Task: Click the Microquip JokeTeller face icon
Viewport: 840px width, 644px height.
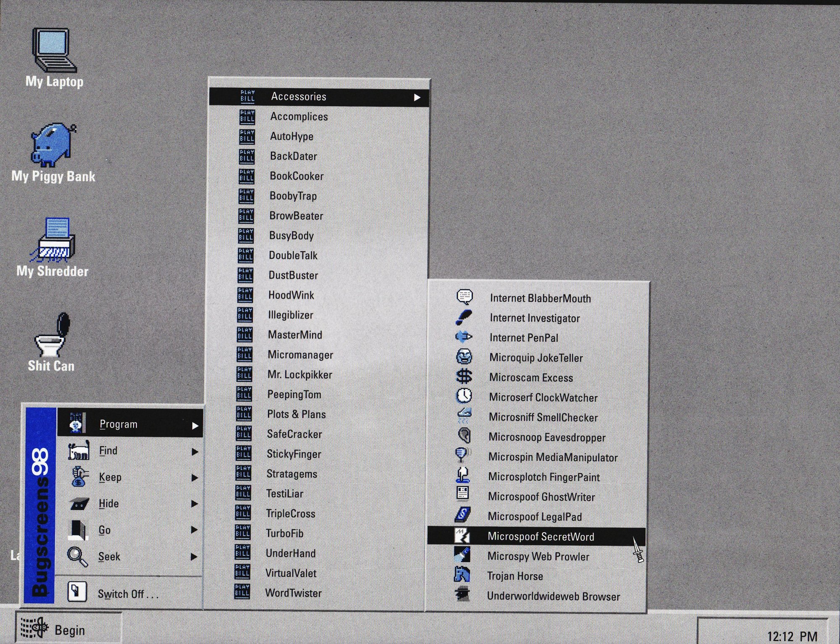Action: pos(464,357)
